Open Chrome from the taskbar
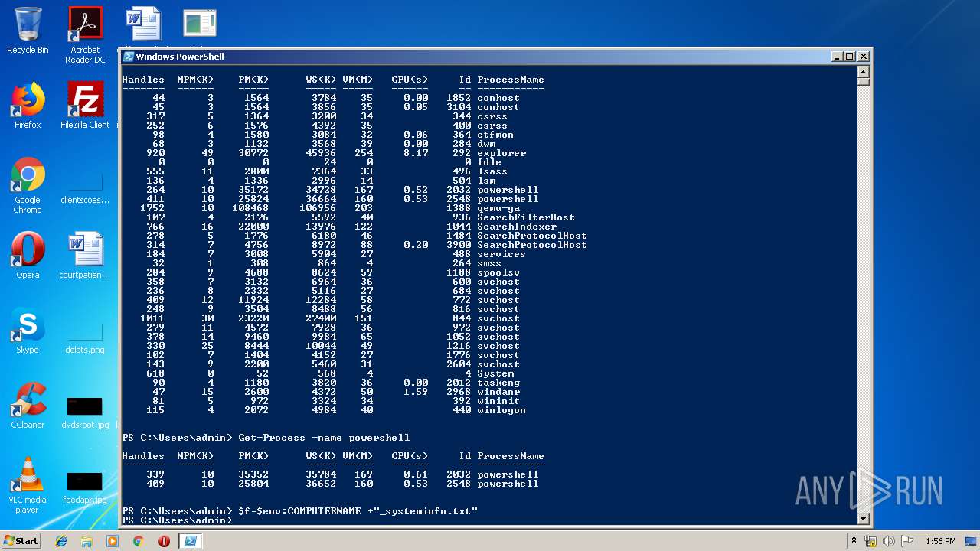The height and width of the screenshot is (551, 980). click(x=139, y=541)
